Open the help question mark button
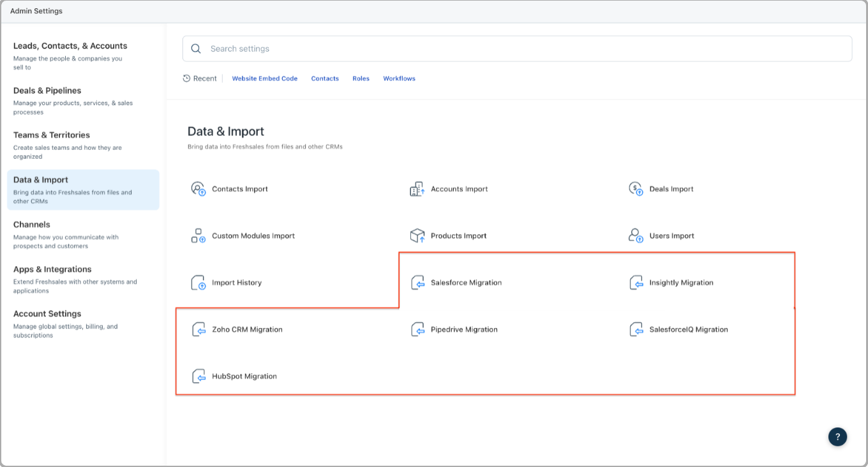Image resolution: width=868 pixels, height=467 pixels. coord(837,436)
